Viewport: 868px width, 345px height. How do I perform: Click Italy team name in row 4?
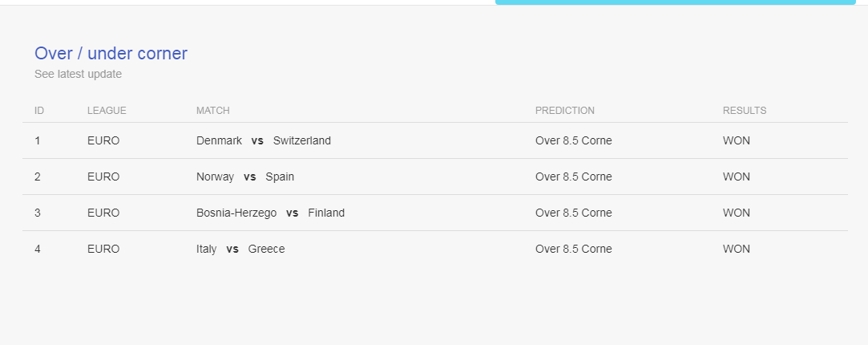coord(207,249)
